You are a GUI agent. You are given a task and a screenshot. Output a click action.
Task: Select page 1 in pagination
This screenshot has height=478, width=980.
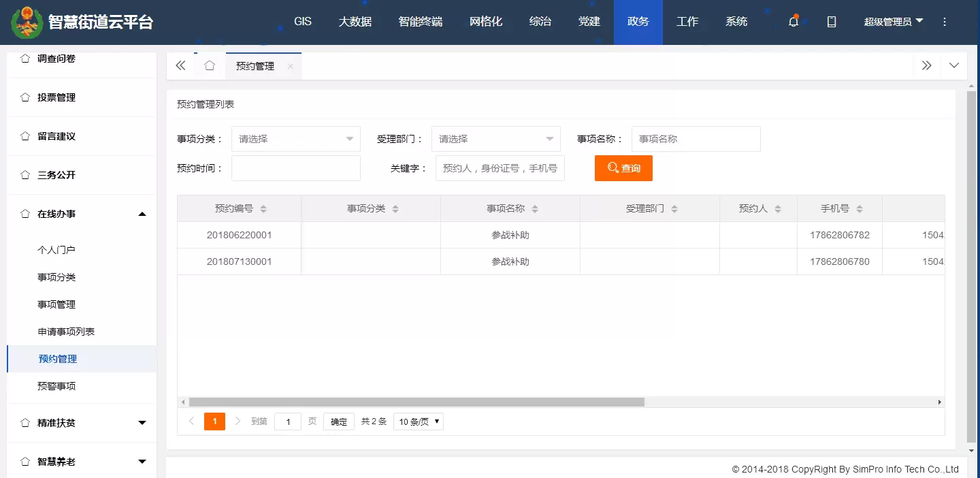coord(214,421)
